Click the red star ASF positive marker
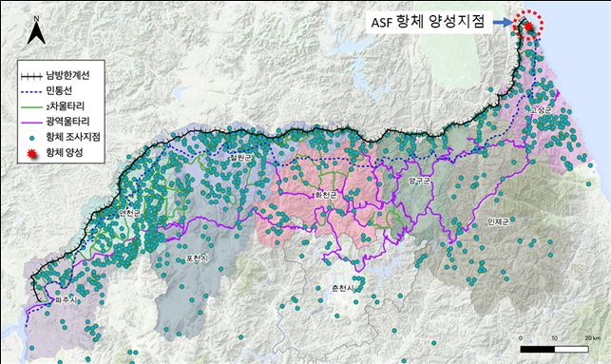 (528, 26)
